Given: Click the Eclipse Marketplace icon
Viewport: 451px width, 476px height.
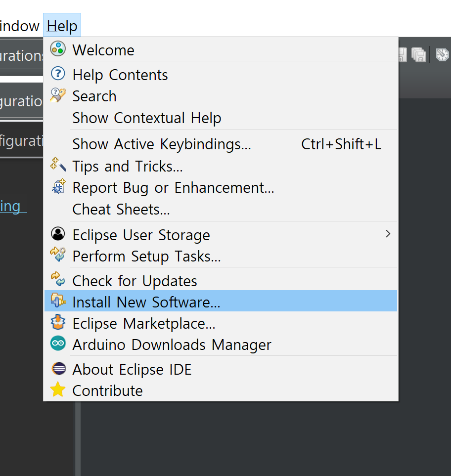Looking at the screenshot, I should [58, 322].
